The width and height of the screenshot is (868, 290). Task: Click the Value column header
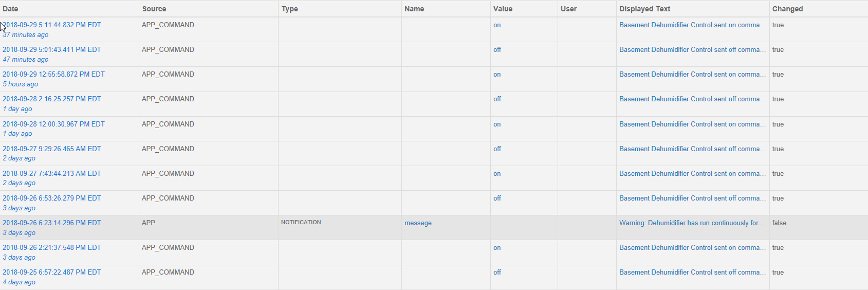tap(503, 9)
